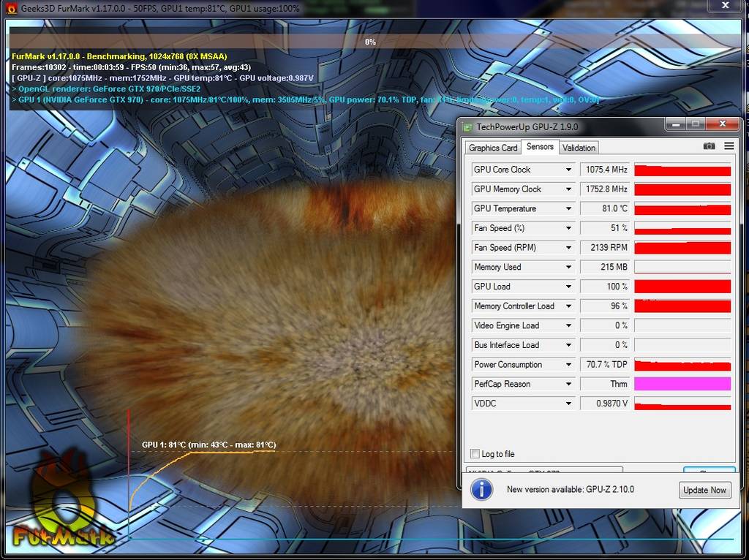Select the Sensors tab
This screenshot has width=749, height=560.
point(540,146)
